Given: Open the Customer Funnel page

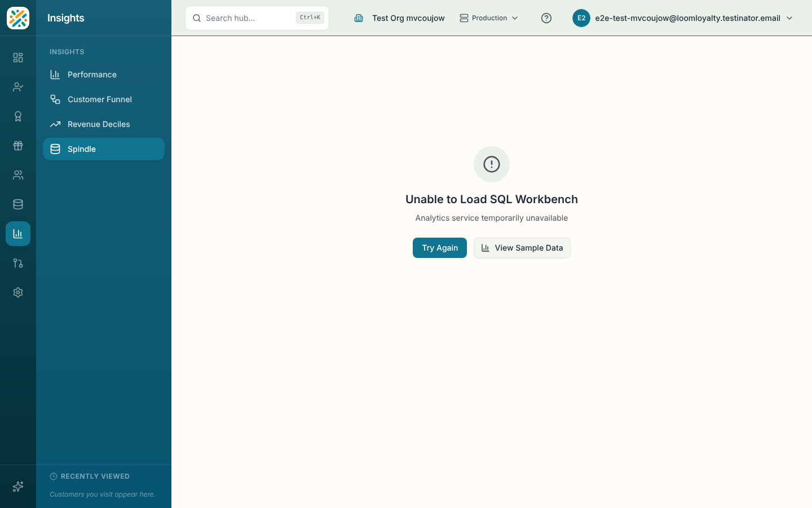Looking at the screenshot, I should click(104, 99).
